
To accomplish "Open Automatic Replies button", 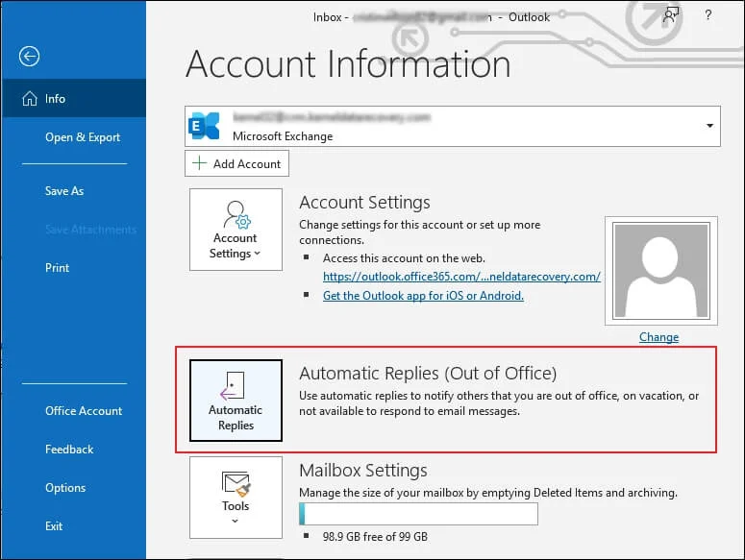I will coord(236,401).
